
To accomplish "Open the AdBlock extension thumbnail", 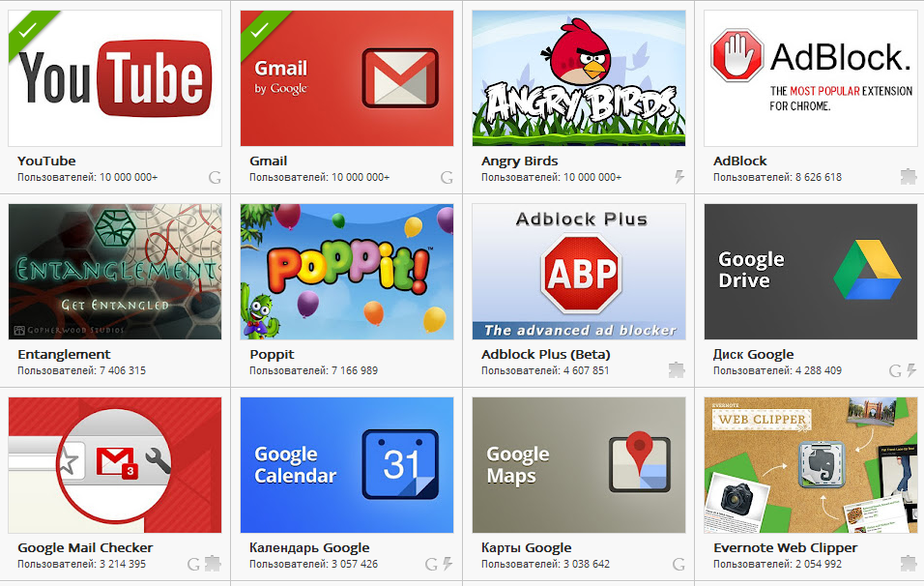I will click(x=811, y=77).
